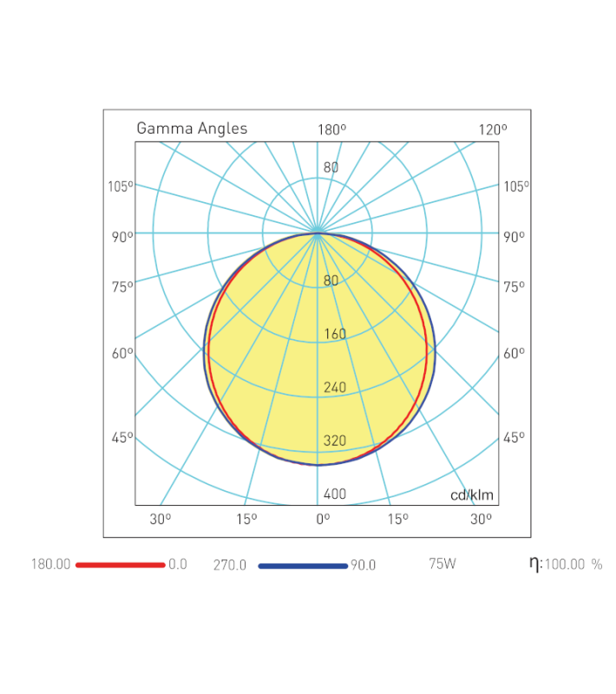Viewport: 616px width, 694px height.
Task: Click the 0° label on bottom axis
Action: [323, 519]
